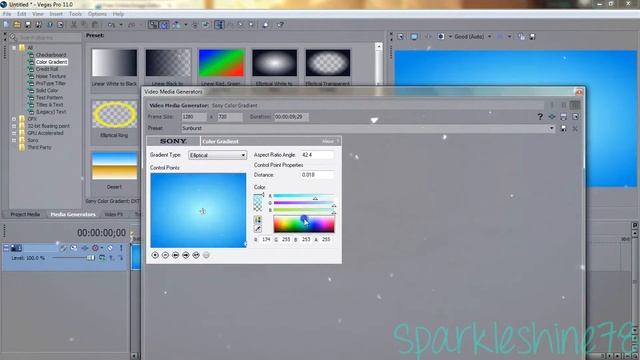Click the Save toolbar icon
This screenshot has width=640, height=360.
28,25
